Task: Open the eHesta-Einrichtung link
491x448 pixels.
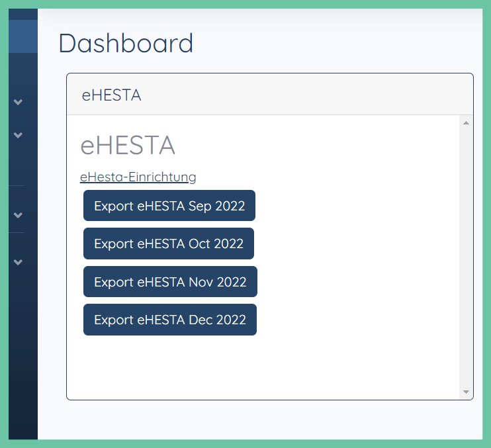Action: coord(138,177)
